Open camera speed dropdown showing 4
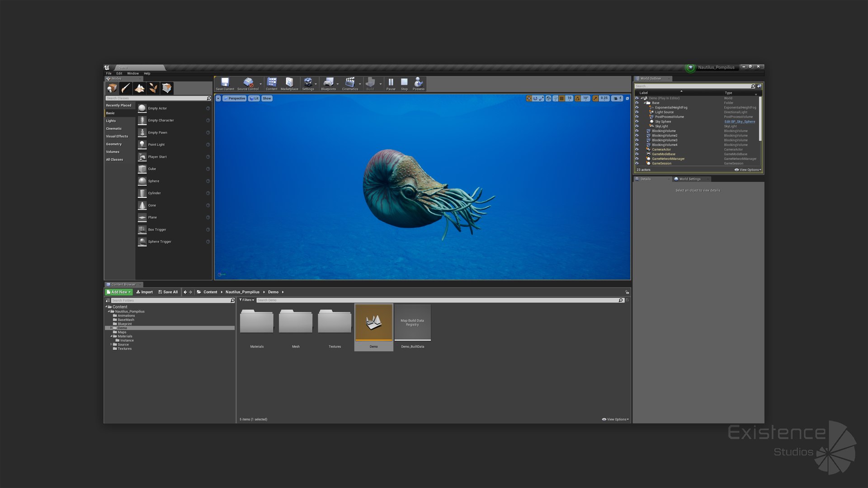Screen dimensions: 868x488 click(617, 98)
